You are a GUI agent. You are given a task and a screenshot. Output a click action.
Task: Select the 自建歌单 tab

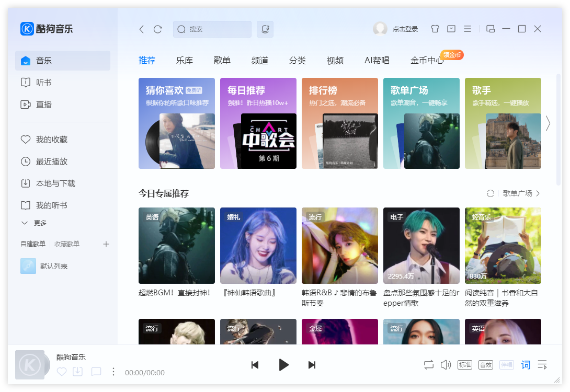coord(33,244)
